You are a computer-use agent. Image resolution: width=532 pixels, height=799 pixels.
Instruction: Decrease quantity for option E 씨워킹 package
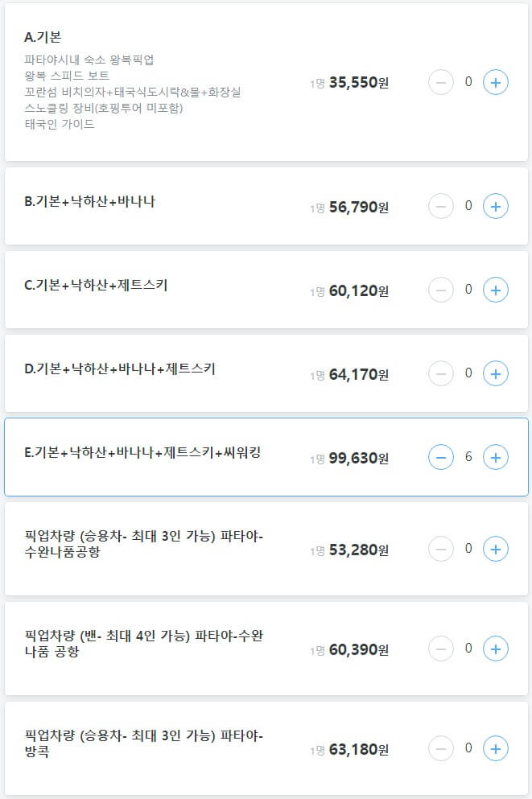point(441,457)
